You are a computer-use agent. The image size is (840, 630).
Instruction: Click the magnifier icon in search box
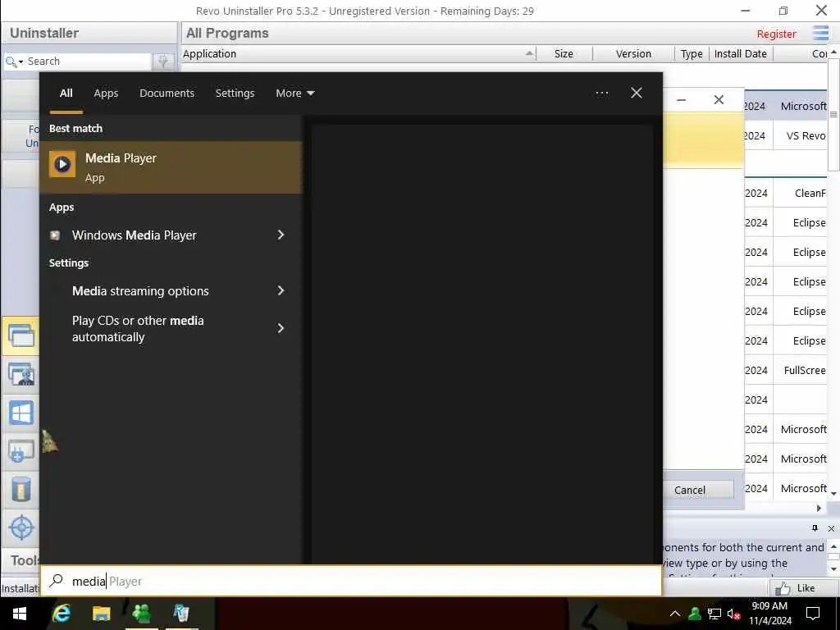pyautogui.click(x=57, y=581)
